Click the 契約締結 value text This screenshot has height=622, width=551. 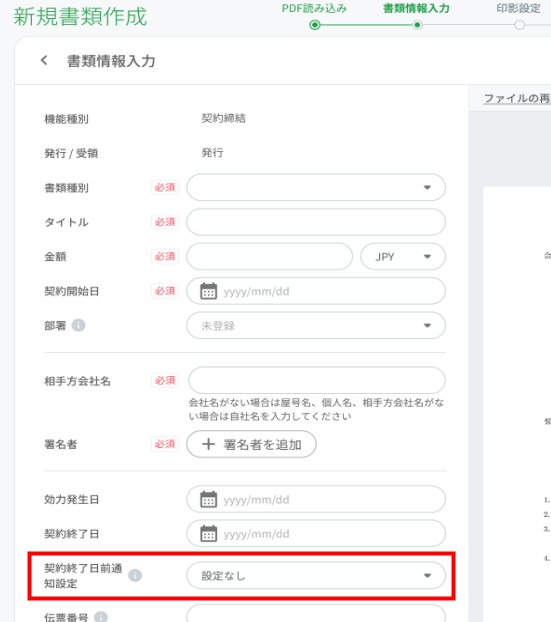[x=223, y=118]
